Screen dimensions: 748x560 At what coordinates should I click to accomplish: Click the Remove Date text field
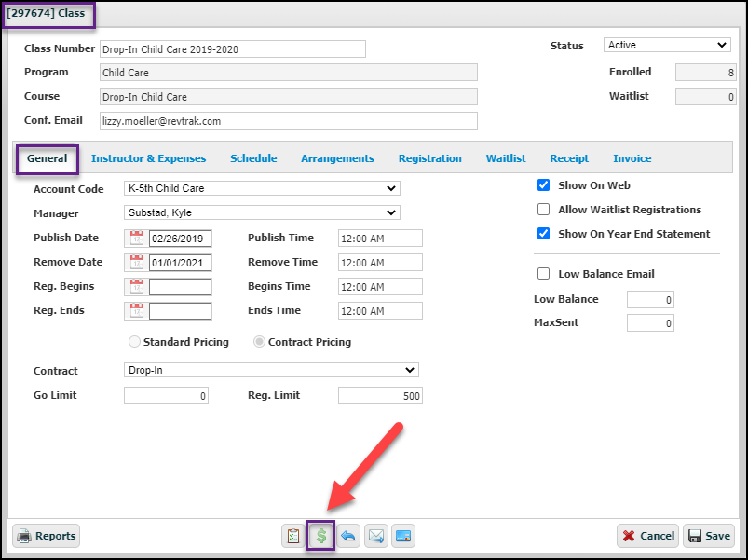[x=181, y=263]
